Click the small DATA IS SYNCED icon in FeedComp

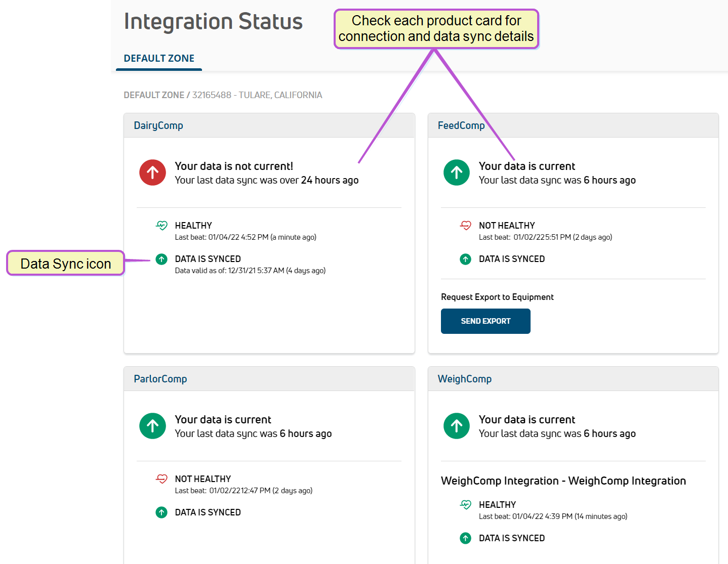click(466, 259)
